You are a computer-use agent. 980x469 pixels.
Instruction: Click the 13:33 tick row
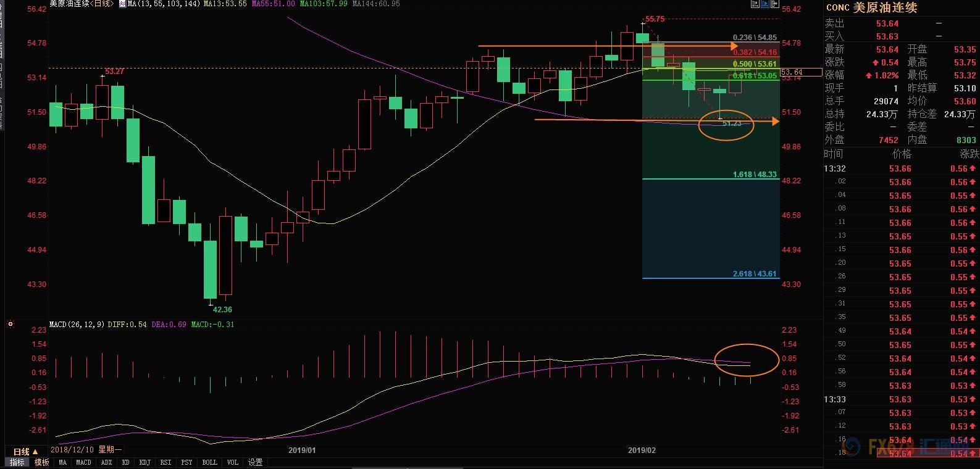(x=902, y=399)
